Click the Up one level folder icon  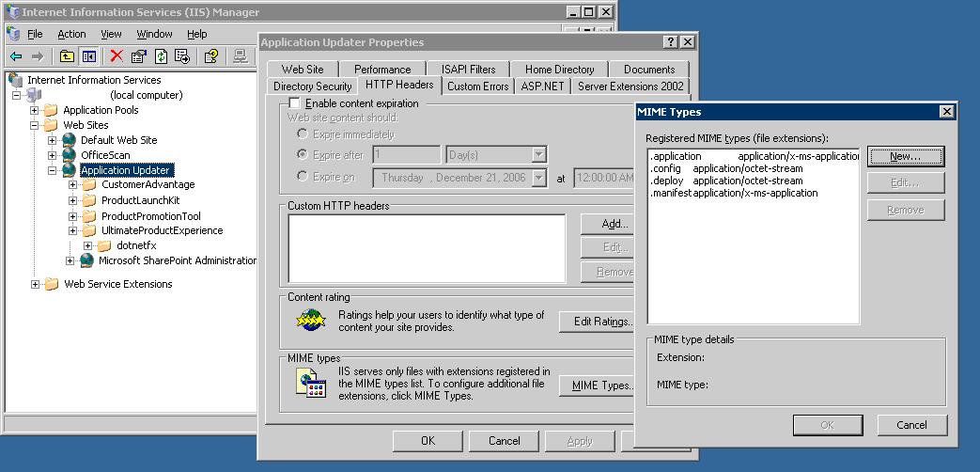click(x=67, y=57)
